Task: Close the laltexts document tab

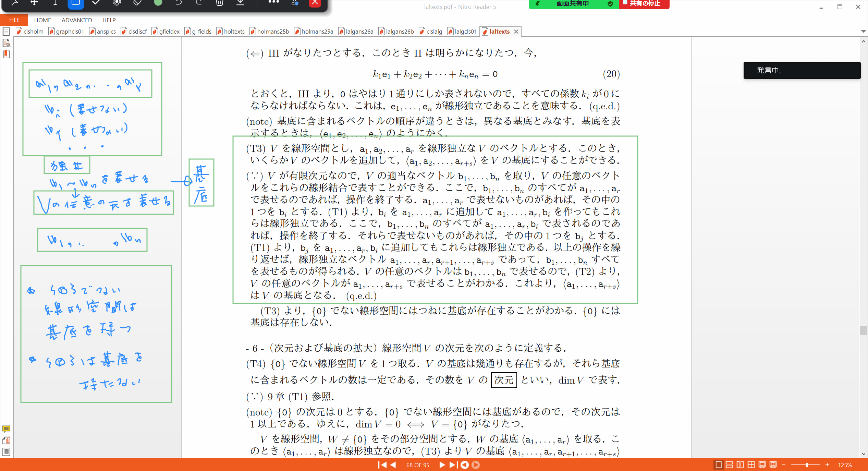Action: coord(516,32)
